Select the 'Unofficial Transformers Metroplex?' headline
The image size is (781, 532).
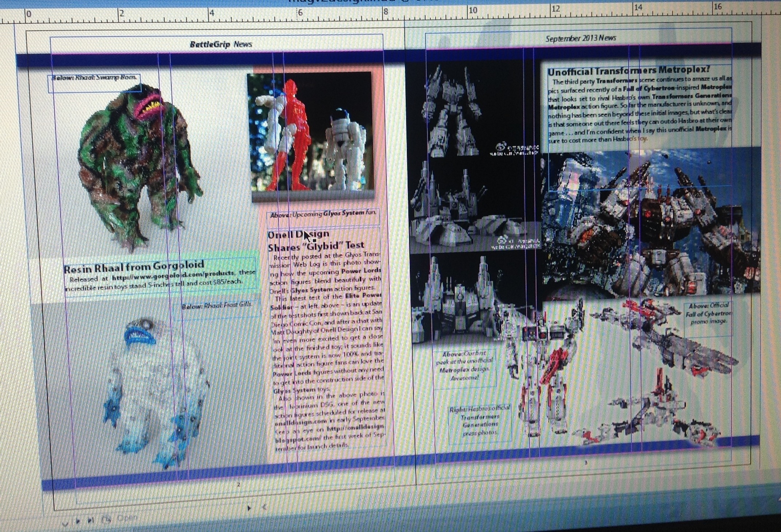click(629, 70)
